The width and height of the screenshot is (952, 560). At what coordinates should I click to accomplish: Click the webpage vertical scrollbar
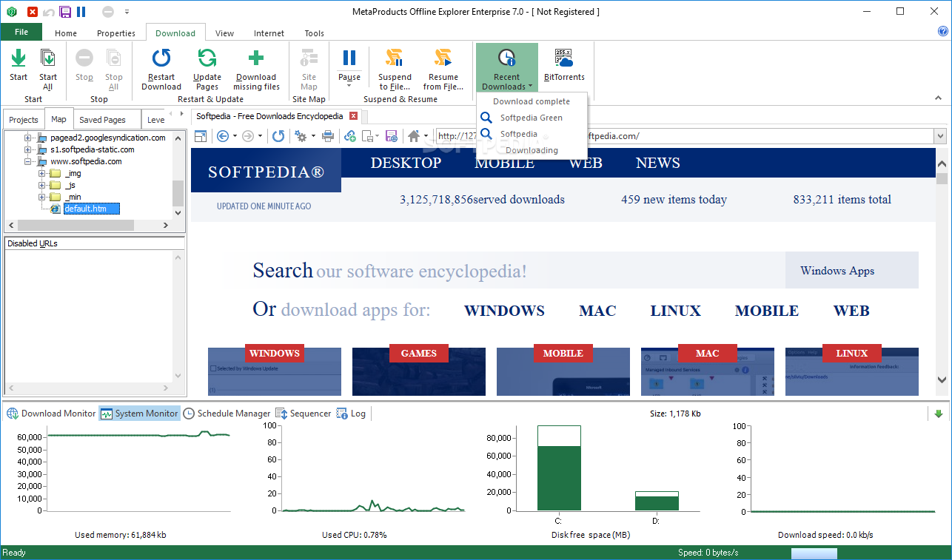click(942, 271)
